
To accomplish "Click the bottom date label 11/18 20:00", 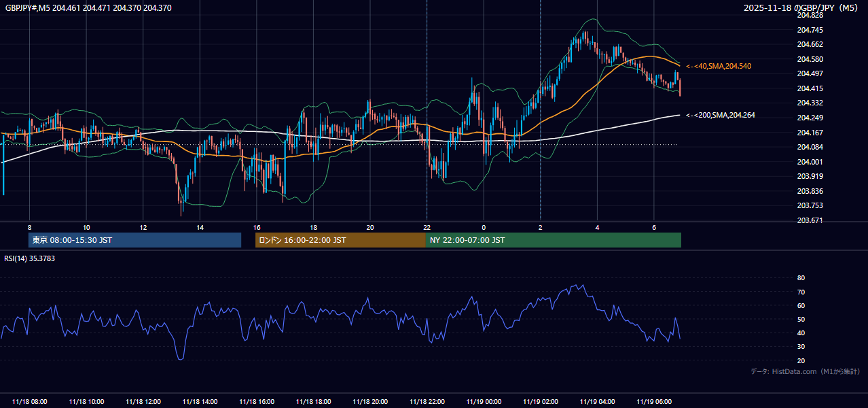I will (370, 402).
